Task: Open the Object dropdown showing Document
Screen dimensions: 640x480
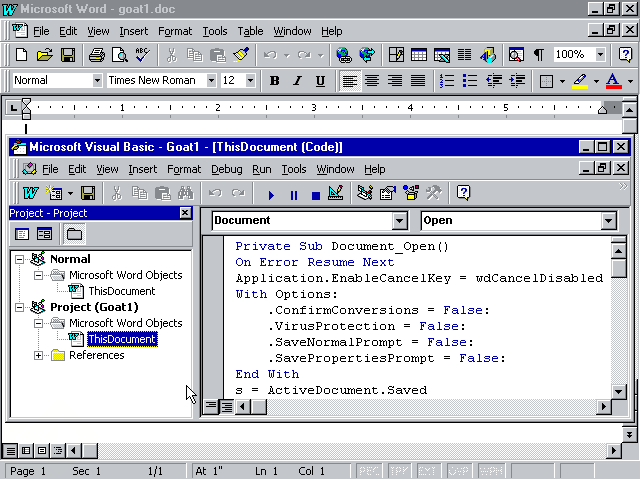Action: tap(400, 221)
